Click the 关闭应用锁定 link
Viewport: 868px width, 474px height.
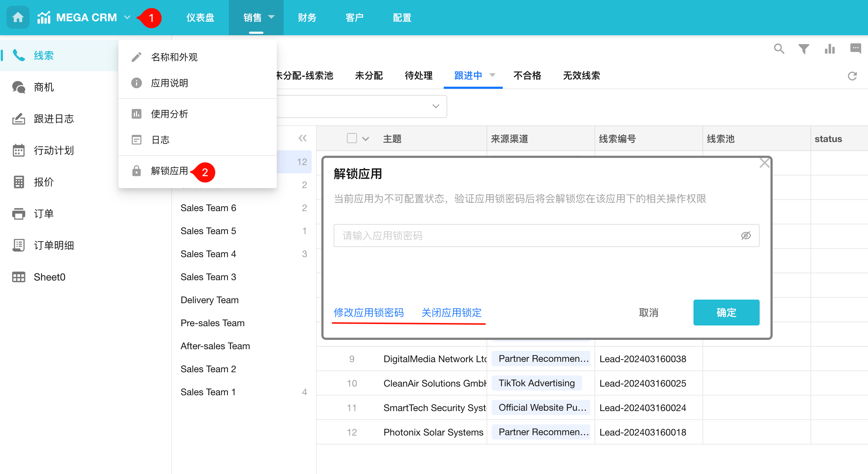coord(451,312)
